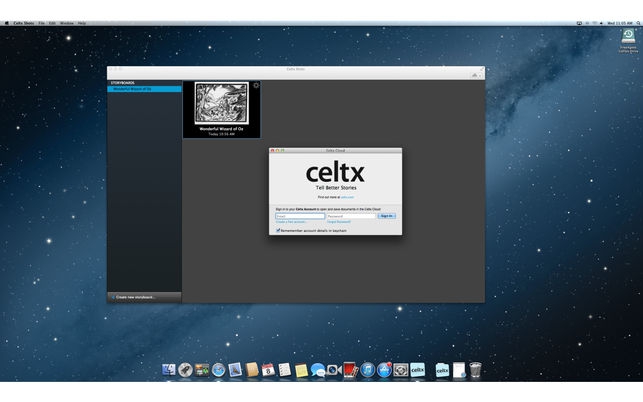The image size is (643, 402).
Task: Open yellow Notes icon in dock
Action: click(x=301, y=370)
